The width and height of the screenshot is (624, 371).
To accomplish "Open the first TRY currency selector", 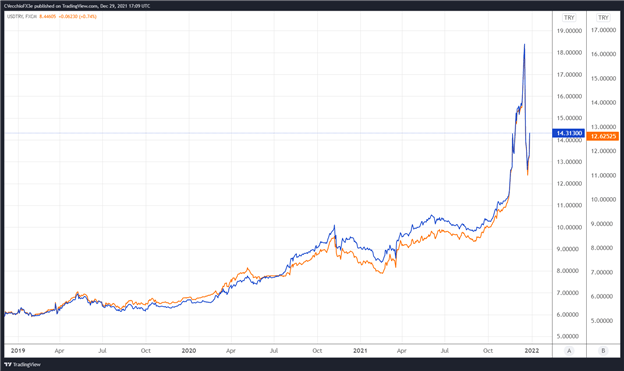I will pyautogui.click(x=569, y=18).
